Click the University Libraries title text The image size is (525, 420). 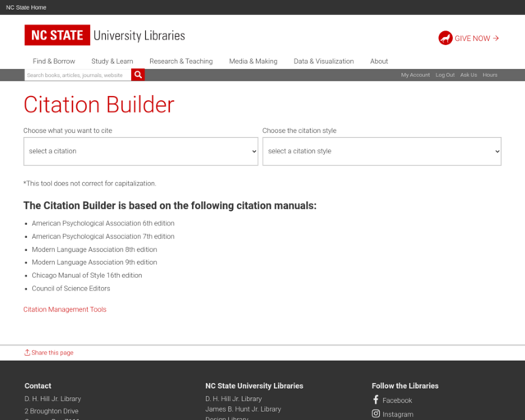click(x=139, y=35)
